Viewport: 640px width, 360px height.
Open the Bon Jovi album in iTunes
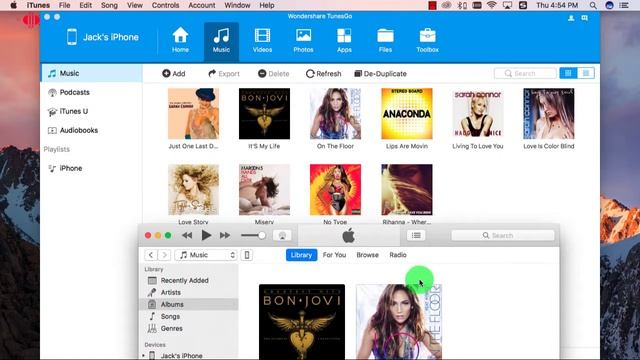click(x=302, y=322)
